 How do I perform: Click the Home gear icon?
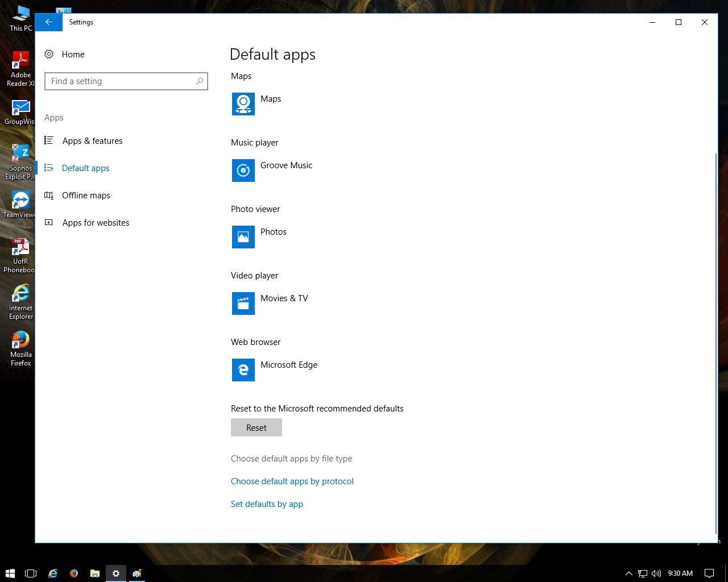click(49, 55)
